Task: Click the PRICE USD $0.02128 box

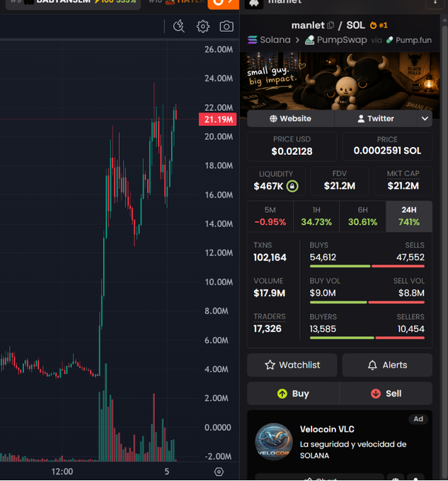Action: coord(292,146)
